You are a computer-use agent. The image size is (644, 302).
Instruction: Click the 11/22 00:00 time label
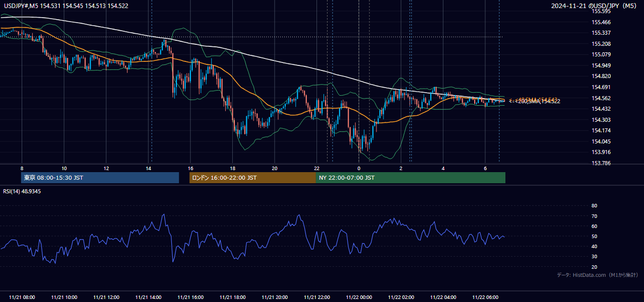[359, 297]
